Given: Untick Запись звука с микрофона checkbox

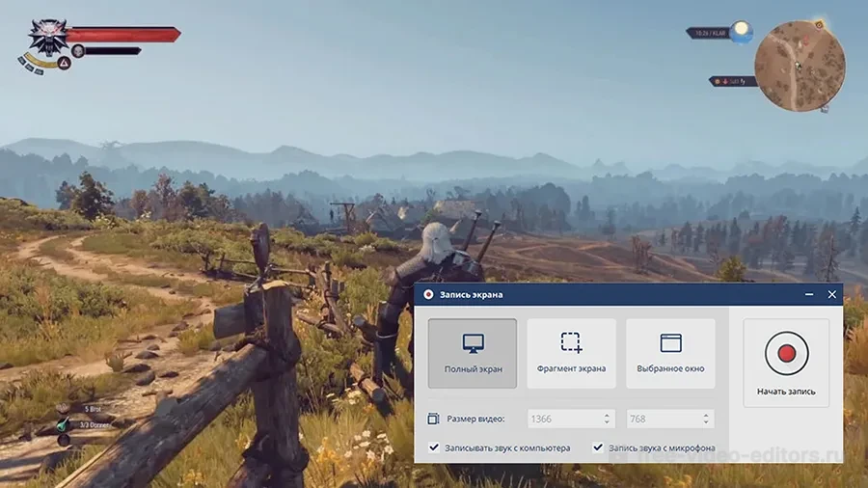Looking at the screenshot, I should tap(598, 447).
